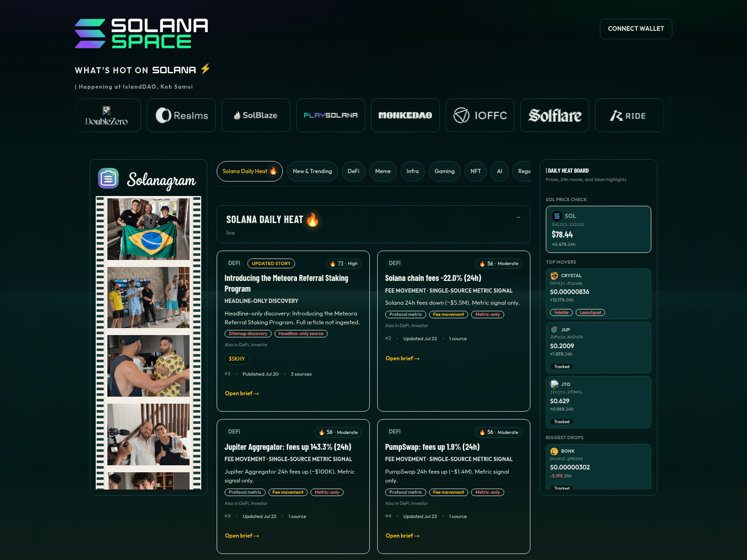This screenshot has width=747, height=560.
Task: Open the MonkeDAO partner logo tile
Action: click(405, 115)
